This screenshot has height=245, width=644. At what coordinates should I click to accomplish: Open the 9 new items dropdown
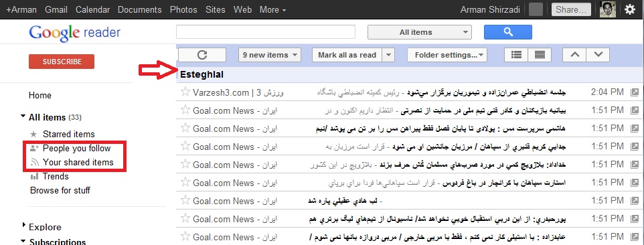click(x=270, y=55)
